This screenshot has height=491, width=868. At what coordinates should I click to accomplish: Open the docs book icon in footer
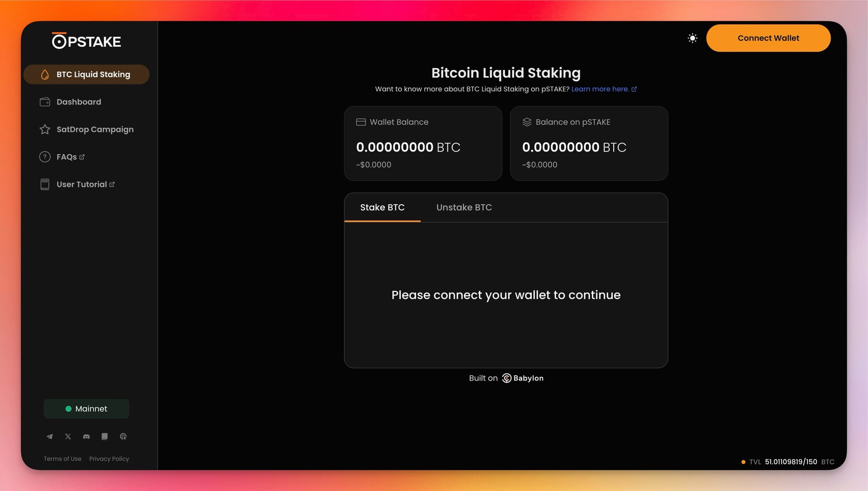coord(105,436)
